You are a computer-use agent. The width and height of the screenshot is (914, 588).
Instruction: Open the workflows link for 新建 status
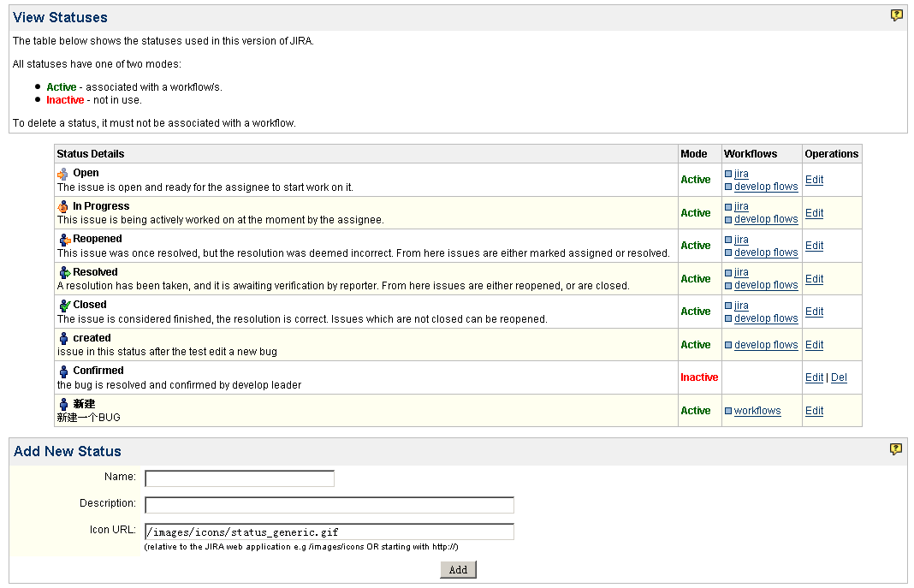(757, 411)
